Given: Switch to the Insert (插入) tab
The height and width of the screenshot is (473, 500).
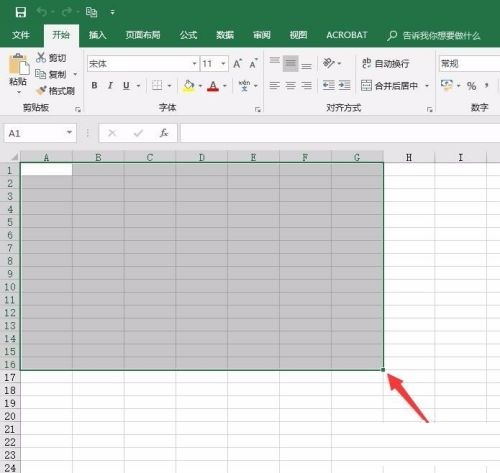Looking at the screenshot, I should point(97,35).
